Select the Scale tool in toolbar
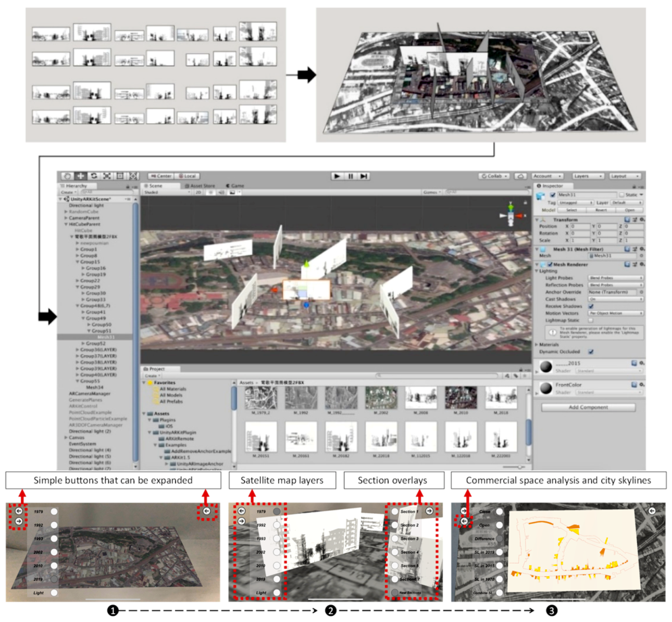This screenshot has height=622, width=672. tap(107, 176)
